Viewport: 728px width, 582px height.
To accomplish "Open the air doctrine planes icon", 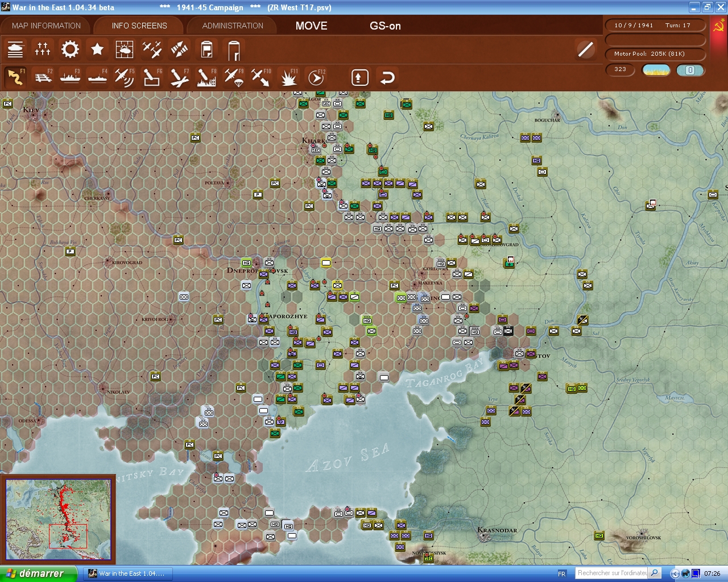I will 152,49.
